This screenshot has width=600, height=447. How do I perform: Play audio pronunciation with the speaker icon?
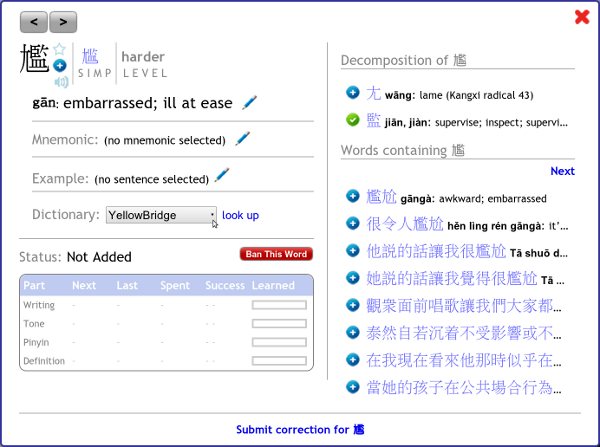point(61,82)
